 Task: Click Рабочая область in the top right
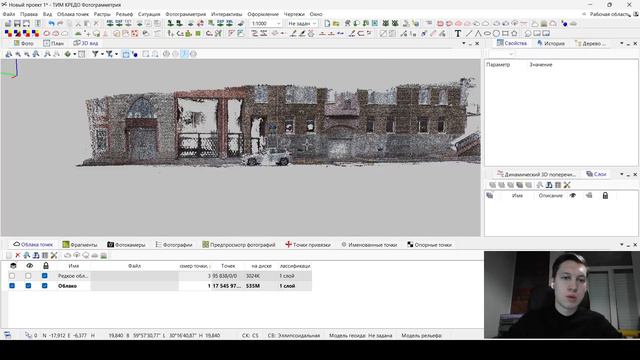610,14
